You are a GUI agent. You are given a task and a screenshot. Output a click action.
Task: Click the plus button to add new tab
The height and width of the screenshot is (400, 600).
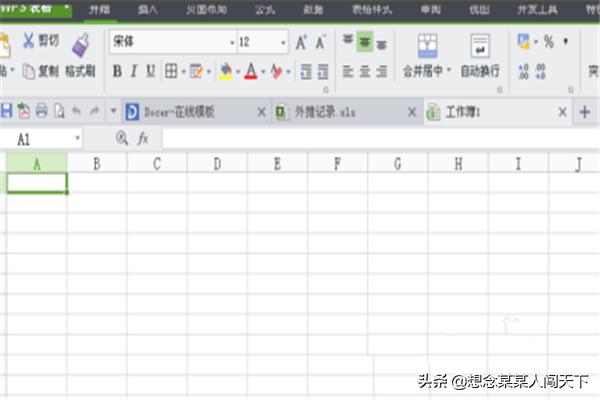[585, 111]
